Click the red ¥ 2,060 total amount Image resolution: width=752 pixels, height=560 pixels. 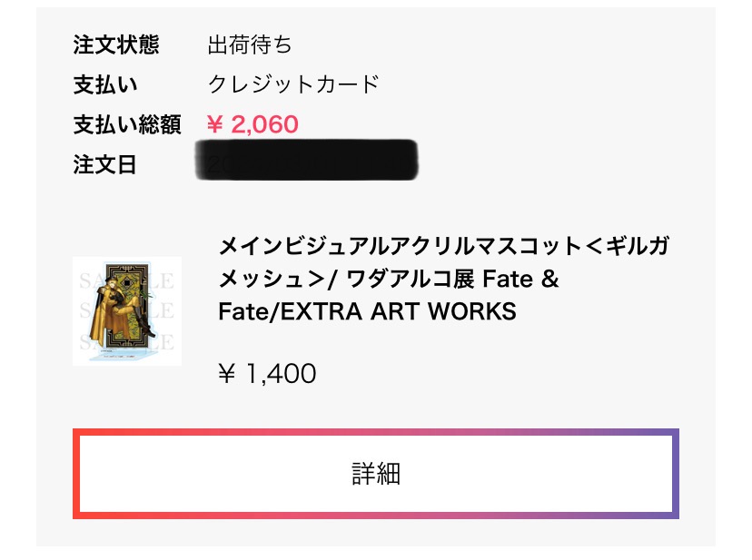click(x=252, y=124)
